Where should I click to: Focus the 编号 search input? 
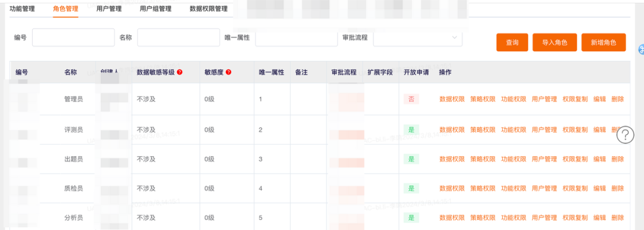point(73,38)
